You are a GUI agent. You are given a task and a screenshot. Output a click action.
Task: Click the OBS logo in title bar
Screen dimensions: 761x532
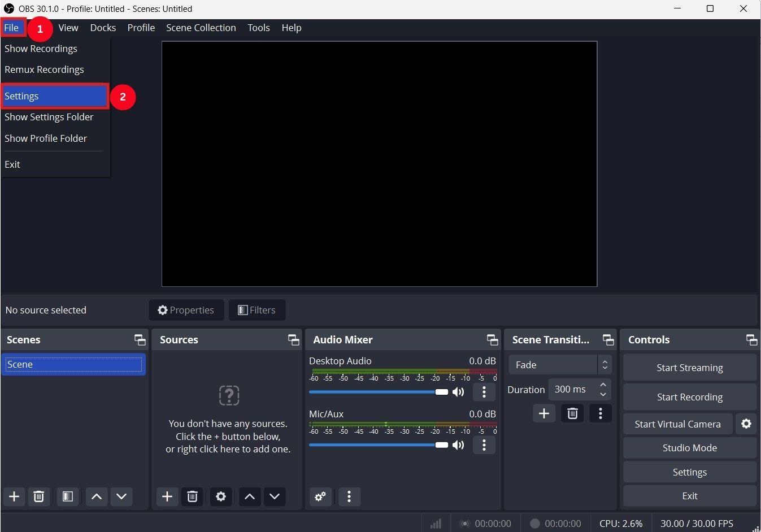coord(9,8)
